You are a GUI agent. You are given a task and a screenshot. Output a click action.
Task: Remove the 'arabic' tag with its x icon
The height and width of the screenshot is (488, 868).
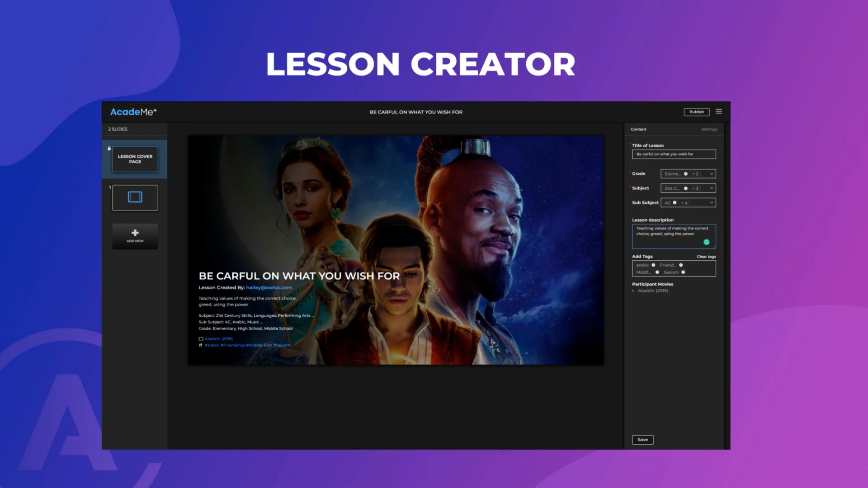pos(654,265)
